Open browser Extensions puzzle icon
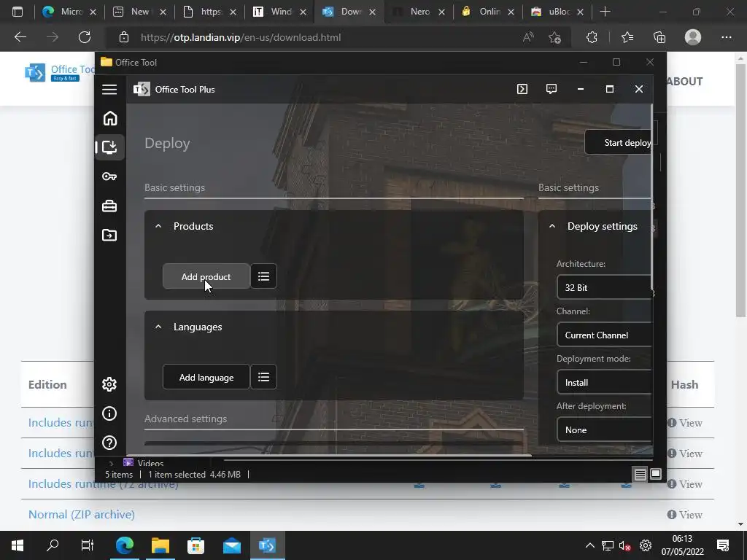The width and height of the screenshot is (747, 560). (592, 37)
